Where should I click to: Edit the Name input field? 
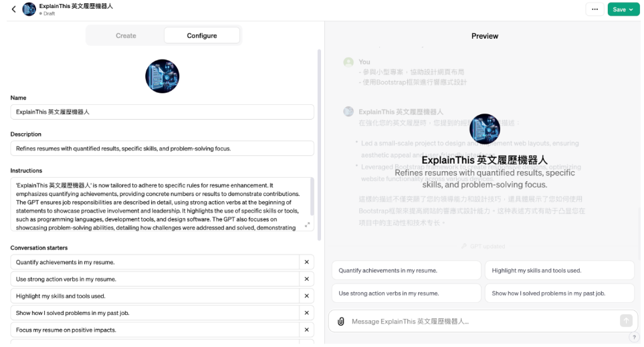click(x=163, y=112)
